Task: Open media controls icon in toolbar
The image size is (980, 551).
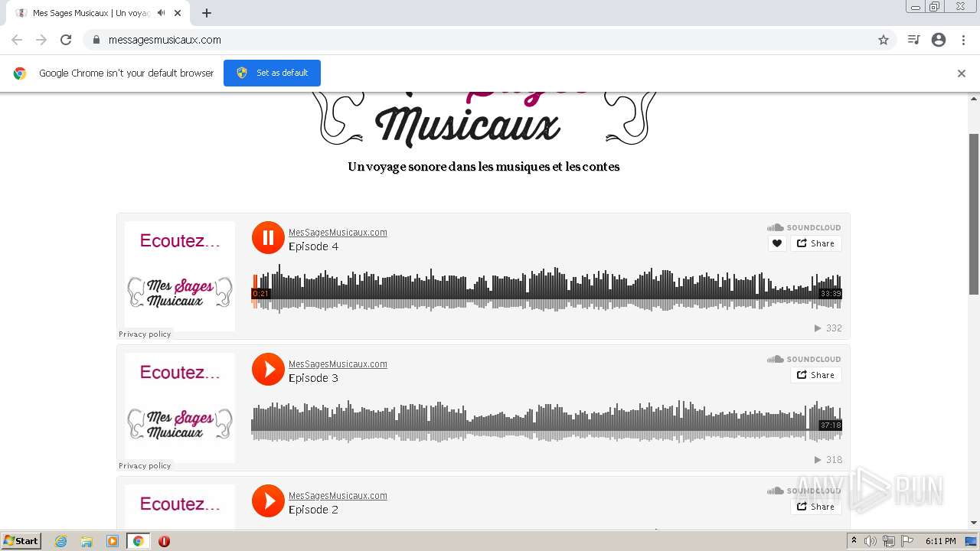Action: pyautogui.click(x=913, y=40)
